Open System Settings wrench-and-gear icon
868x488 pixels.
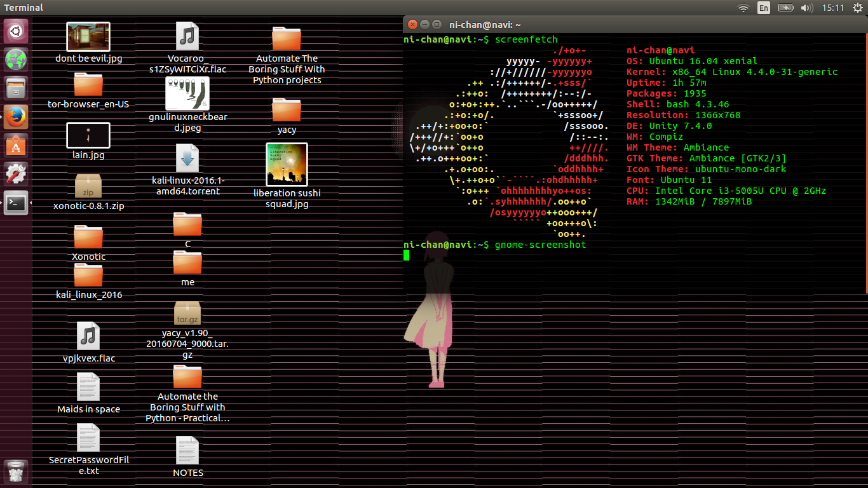click(x=16, y=175)
